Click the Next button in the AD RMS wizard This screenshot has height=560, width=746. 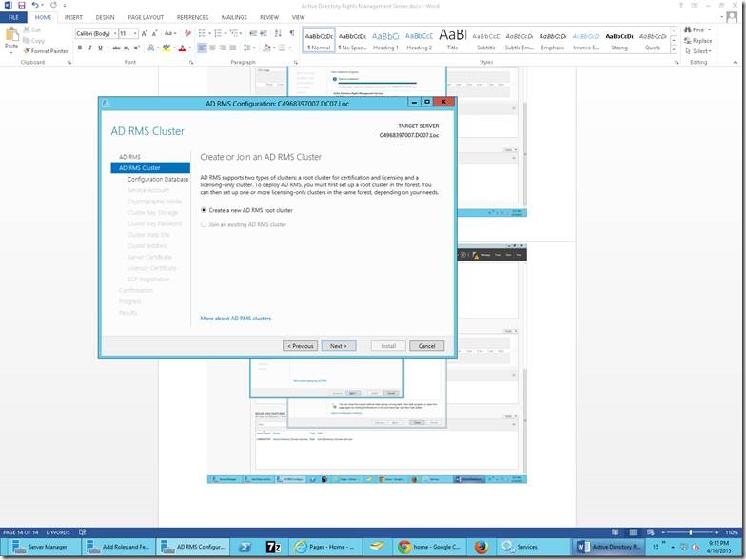(x=339, y=346)
